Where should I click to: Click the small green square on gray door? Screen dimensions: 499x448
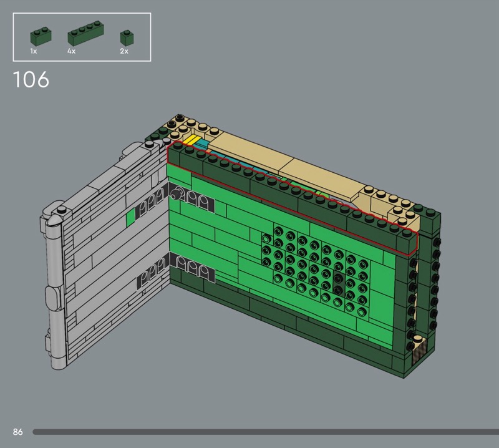[x=130, y=218]
